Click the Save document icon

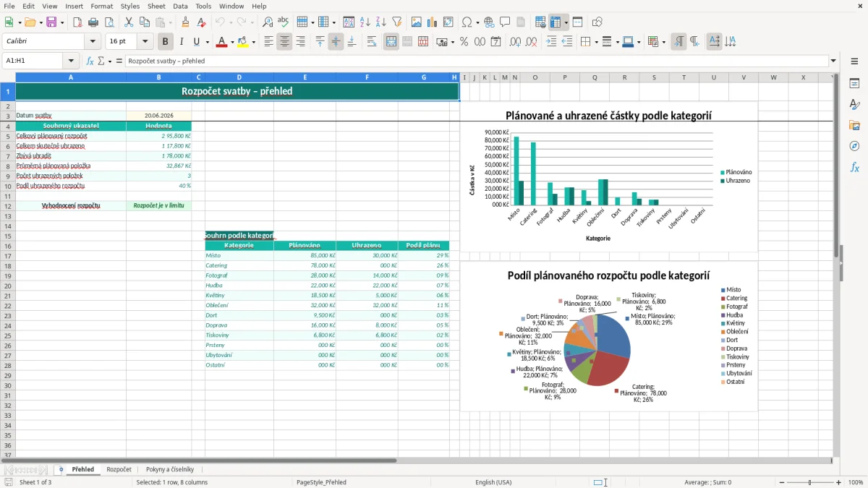coord(51,22)
